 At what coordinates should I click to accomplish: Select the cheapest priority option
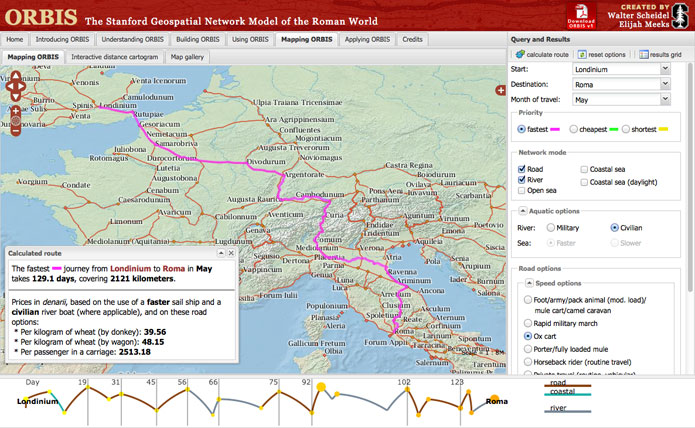point(574,129)
